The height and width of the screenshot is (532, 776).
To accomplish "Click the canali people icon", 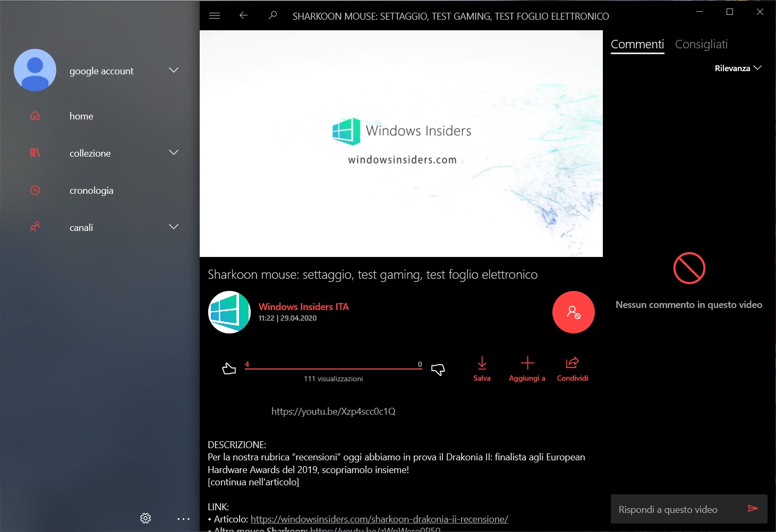I will click(35, 227).
